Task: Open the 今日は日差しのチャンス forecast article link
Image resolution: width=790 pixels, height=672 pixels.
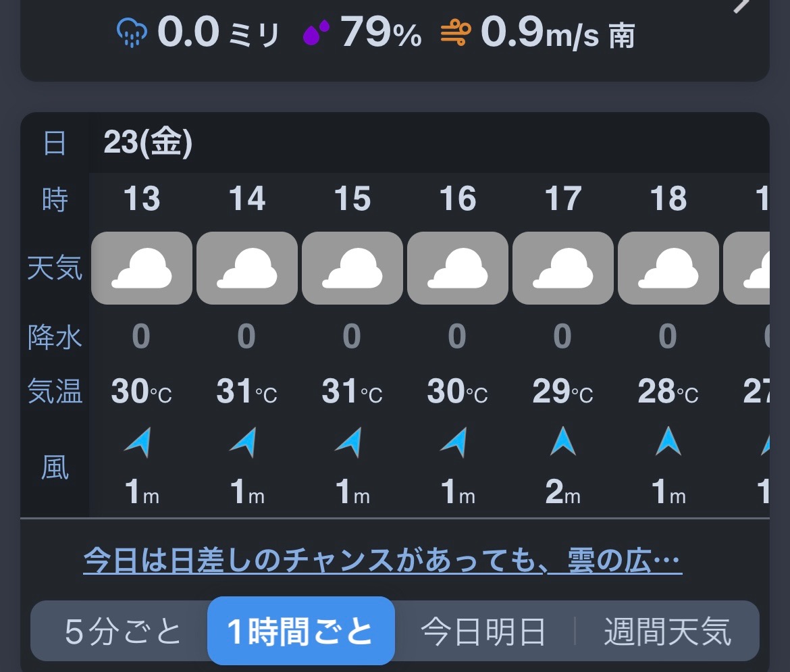Action: coord(382,560)
